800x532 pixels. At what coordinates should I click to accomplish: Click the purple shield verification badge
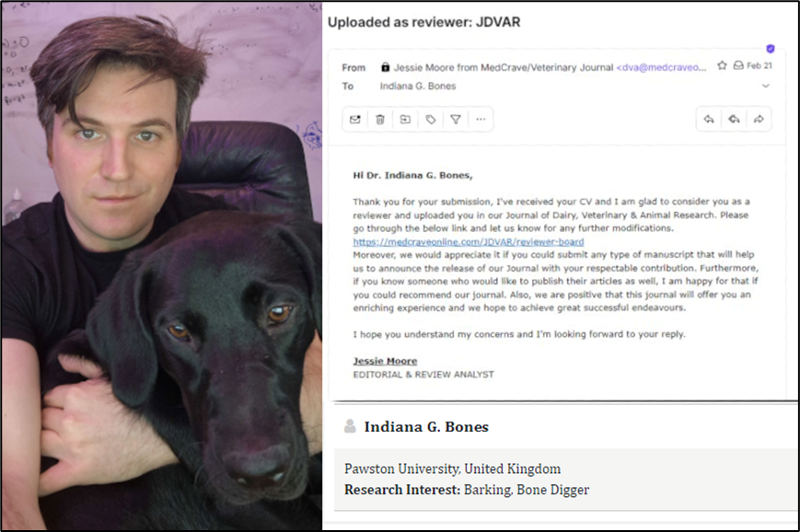(x=771, y=49)
